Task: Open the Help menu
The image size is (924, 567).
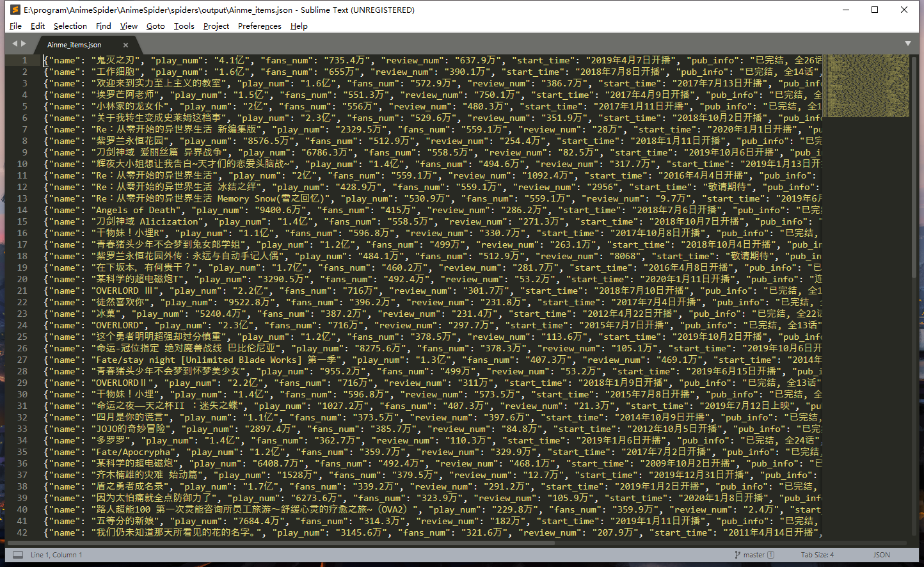Action: coord(299,26)
